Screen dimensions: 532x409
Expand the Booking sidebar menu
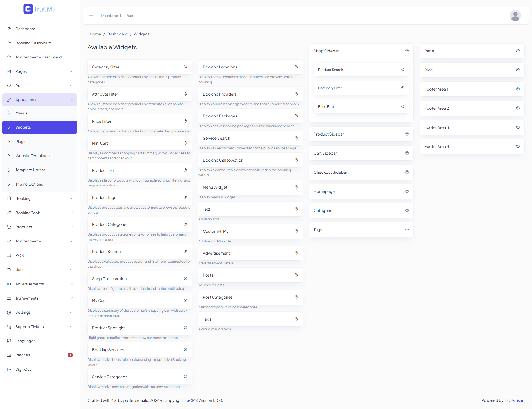(40, 198)
